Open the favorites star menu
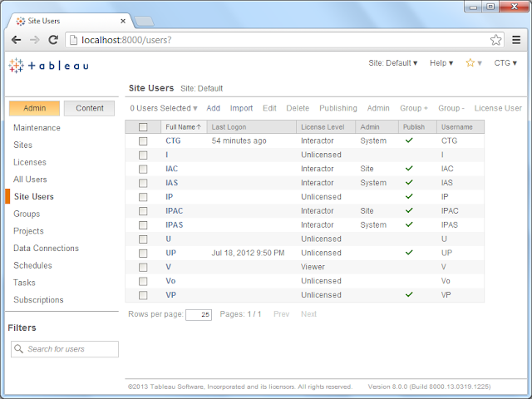The image size is (532, 399). point(474,63)
